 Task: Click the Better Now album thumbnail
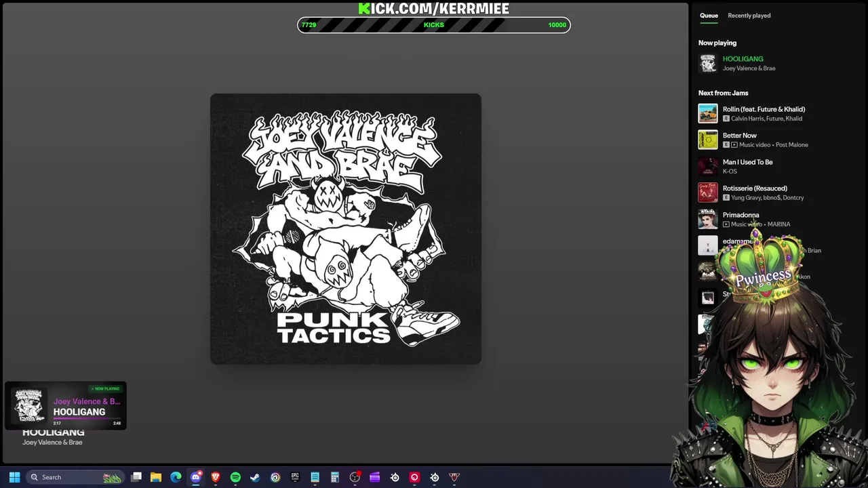(708, 140)
